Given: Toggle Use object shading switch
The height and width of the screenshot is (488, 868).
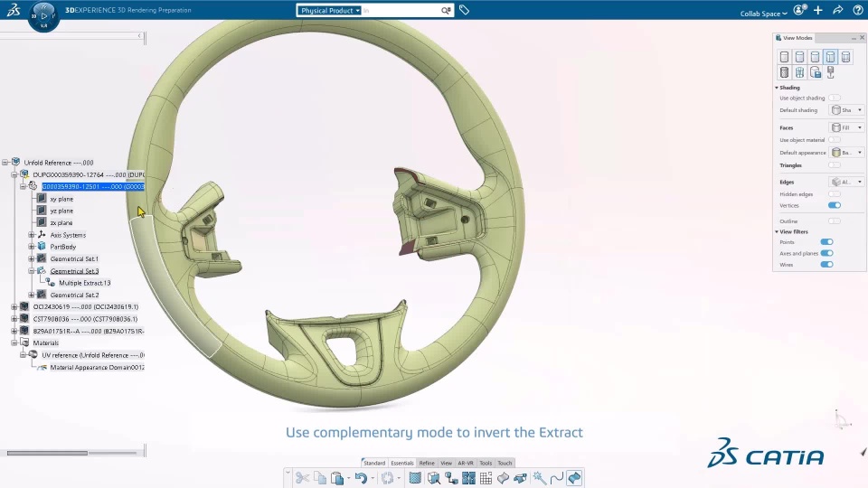Looking at the screenshot, I should point(835,98).
